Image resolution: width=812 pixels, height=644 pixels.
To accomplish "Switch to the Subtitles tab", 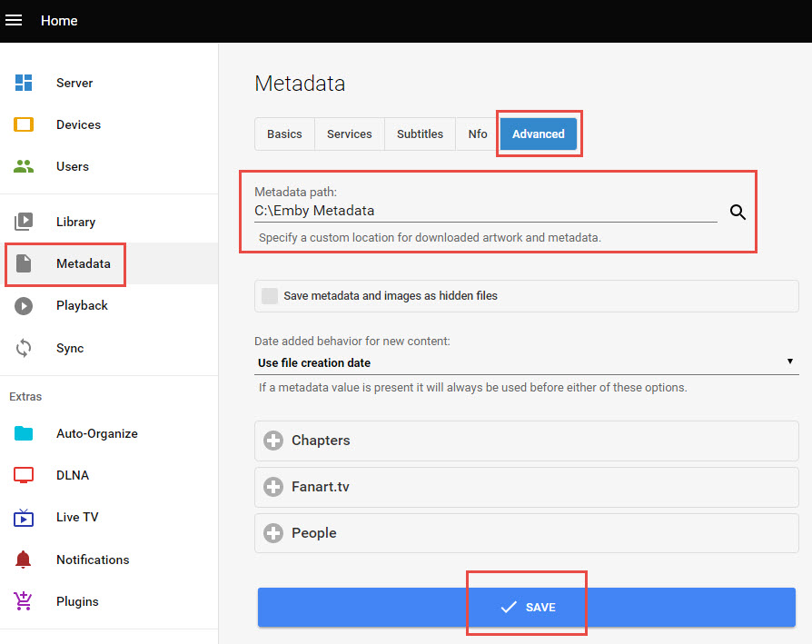I will pyautogui.click(x=420, y=134).
